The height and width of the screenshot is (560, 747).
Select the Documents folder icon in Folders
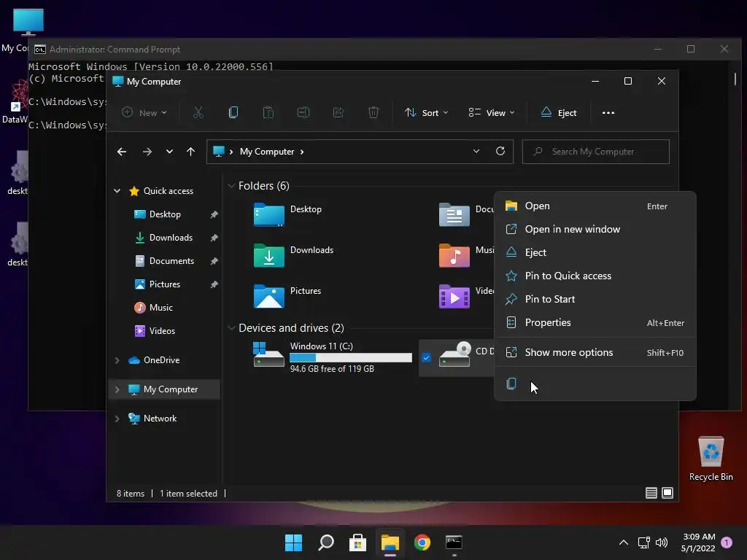pos(454,214)
